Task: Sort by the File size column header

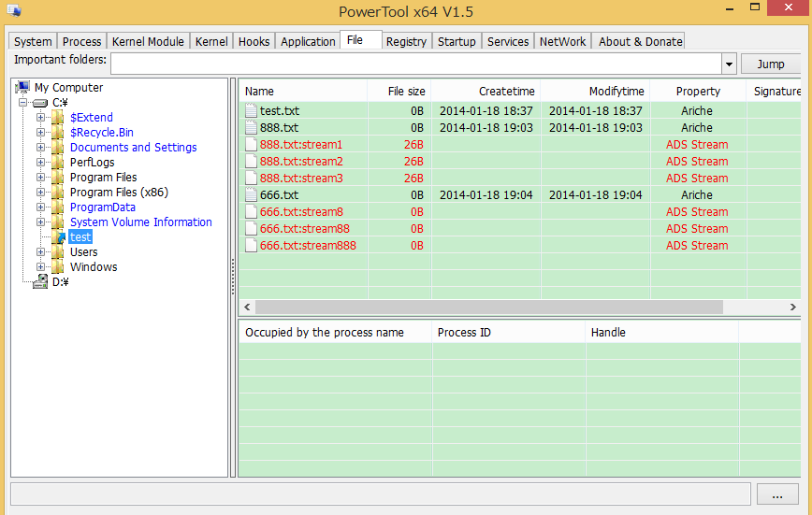Action: (x=399, y=91)
